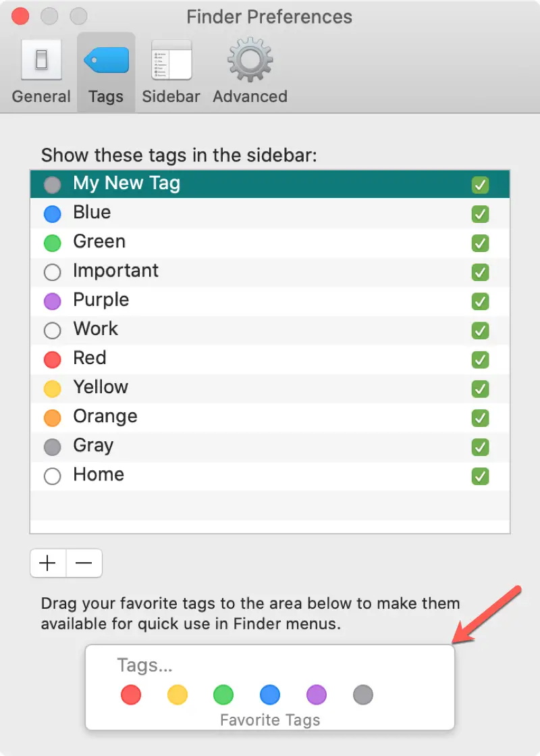The width and height of the screenshot is (540, 756).
Task: Click the Tags toolbar icon
Action: 106,72
